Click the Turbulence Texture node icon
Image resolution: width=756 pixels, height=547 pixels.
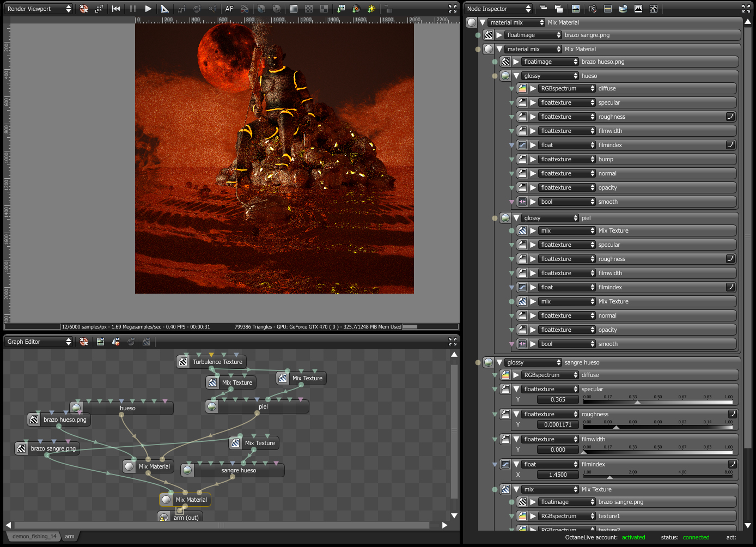184,362
